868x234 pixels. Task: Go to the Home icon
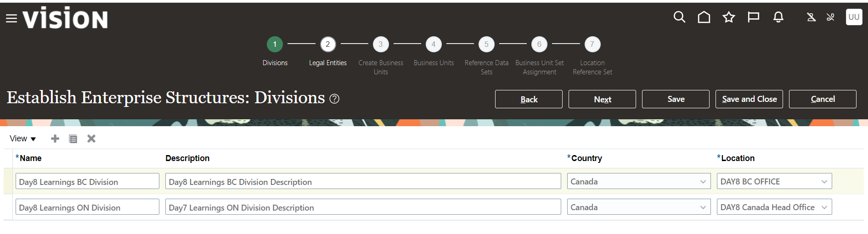(704, 17)
